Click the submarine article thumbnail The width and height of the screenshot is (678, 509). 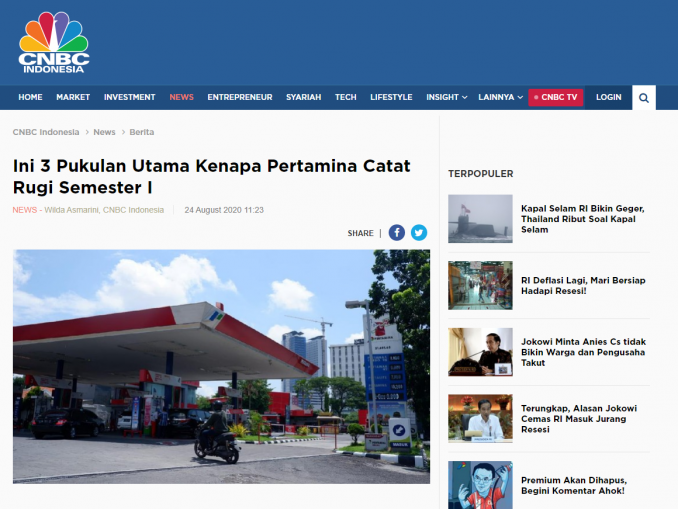click(x=480, y=219)
